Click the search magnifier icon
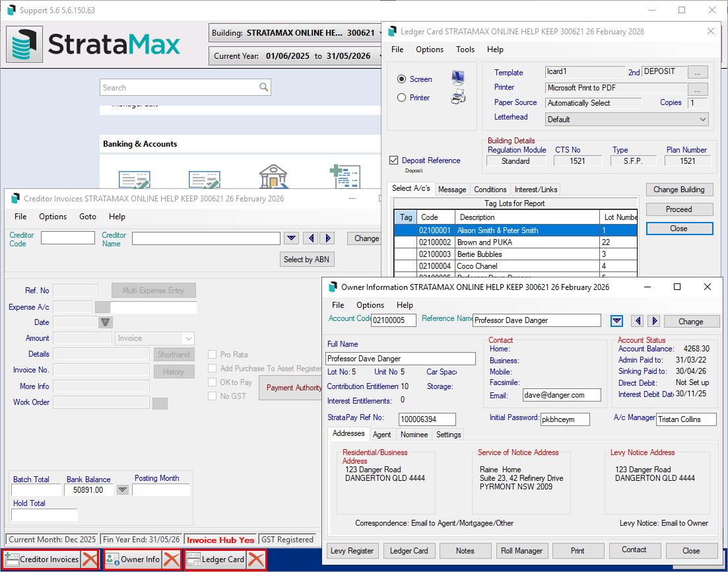This screenshot has height=572, width=728. (x=264, y=88)
